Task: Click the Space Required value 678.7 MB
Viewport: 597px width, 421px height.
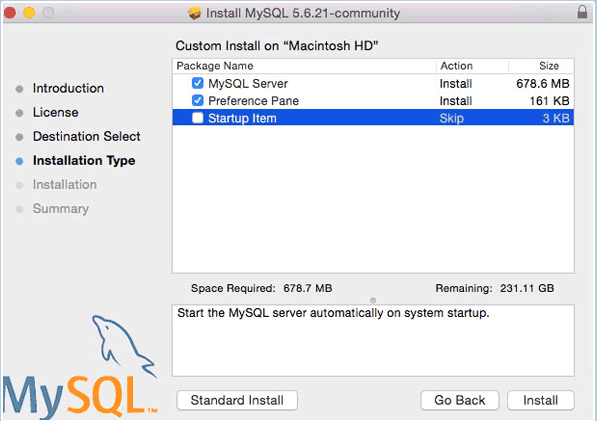Action: 308,288
